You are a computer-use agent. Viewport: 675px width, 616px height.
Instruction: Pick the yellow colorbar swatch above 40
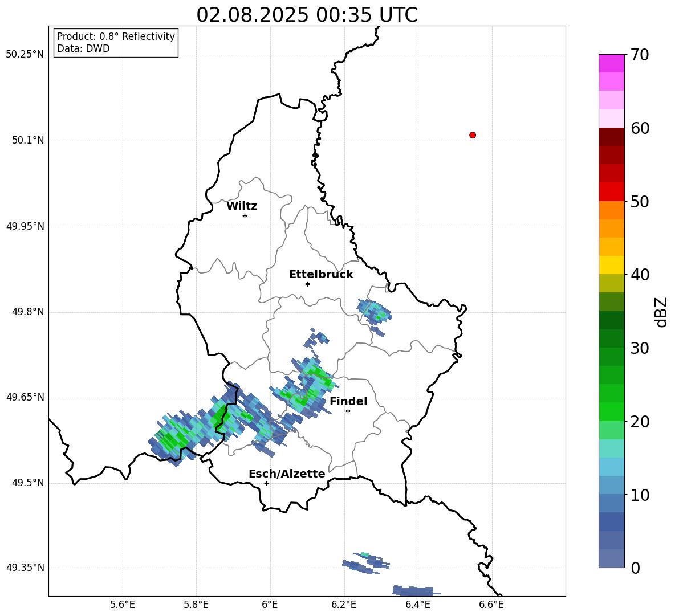[x=612, y=265]
